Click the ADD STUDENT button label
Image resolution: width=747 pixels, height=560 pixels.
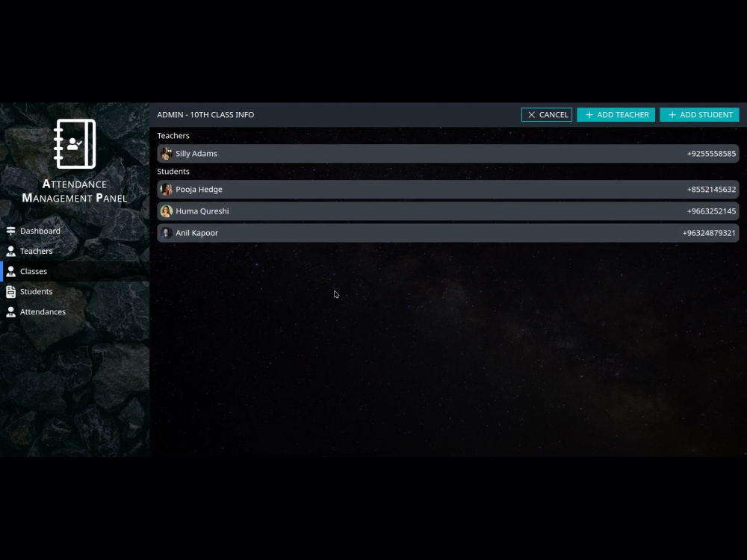pos(706,115)
